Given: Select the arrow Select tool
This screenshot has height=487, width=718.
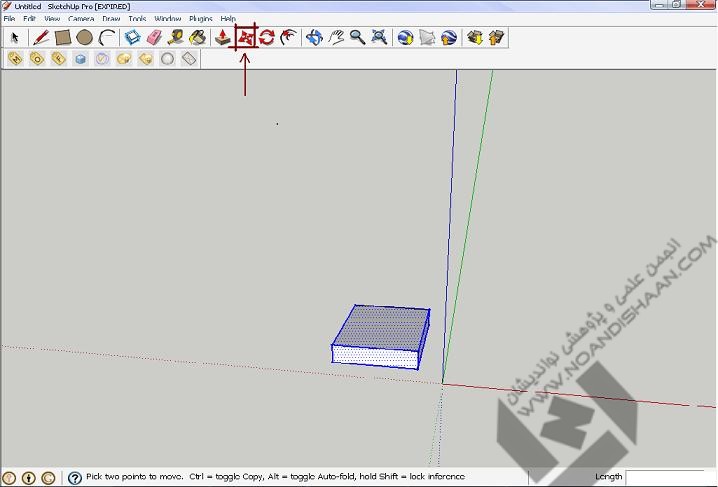Looking at the screenshot, I should 15,38.
